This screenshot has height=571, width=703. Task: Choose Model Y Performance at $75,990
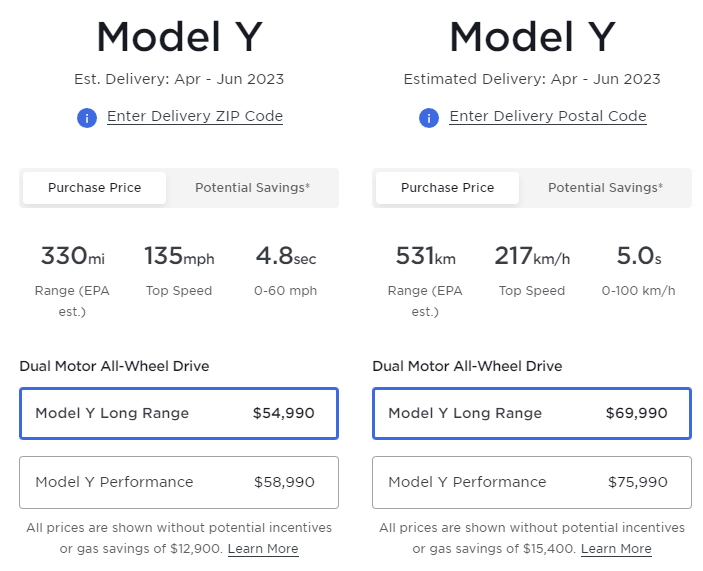pos(532,482)
